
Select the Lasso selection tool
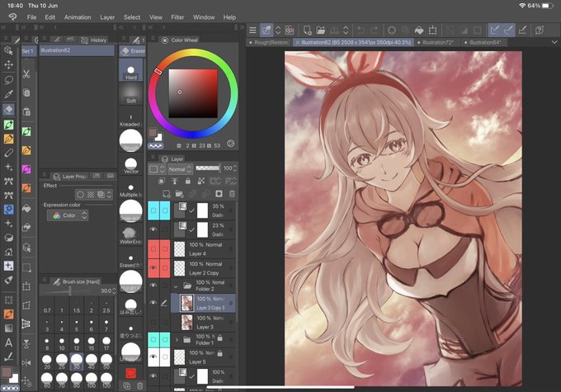(8, 79)
